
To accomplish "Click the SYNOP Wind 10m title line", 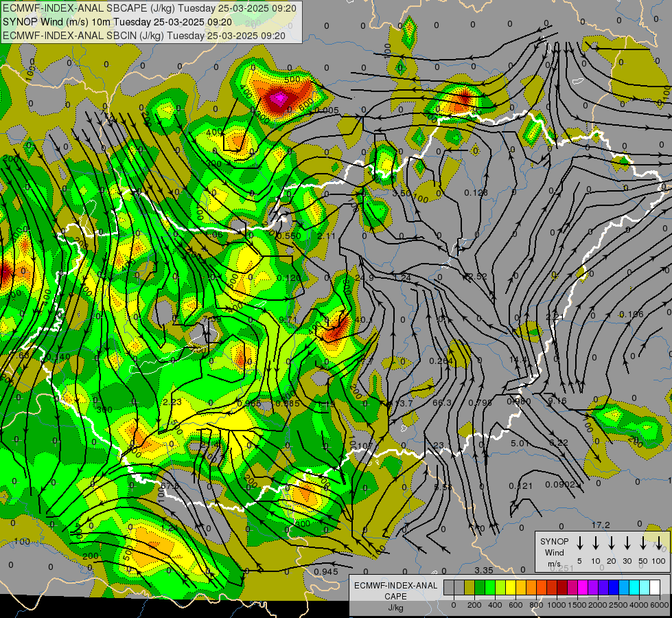I will pyautogui.click(x=117, y=22).
